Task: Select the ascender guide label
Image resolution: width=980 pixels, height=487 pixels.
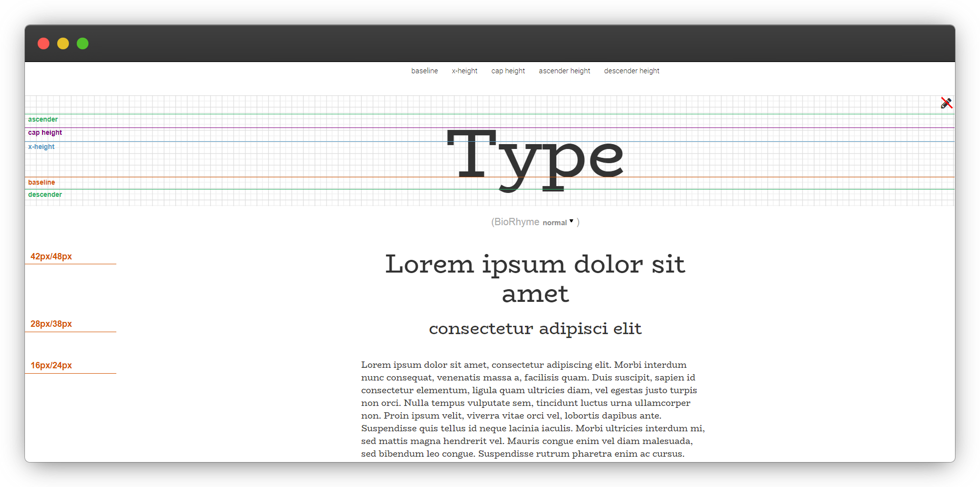Action: [43, 119]
